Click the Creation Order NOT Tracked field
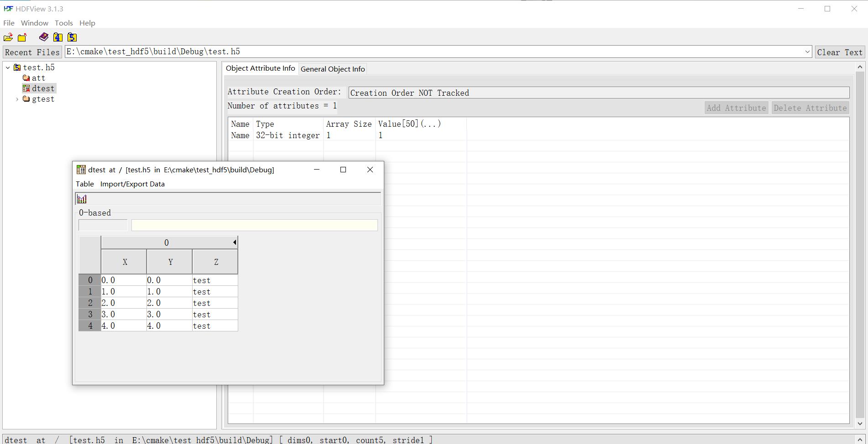 (x=599, y=93)
